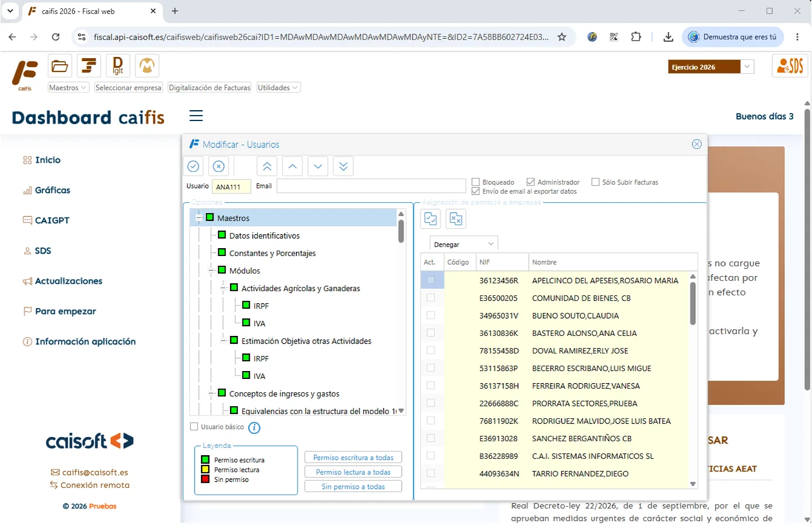Open the browser downloads icon
This screenshot has height=529, width=812.
tap(668, 37)
